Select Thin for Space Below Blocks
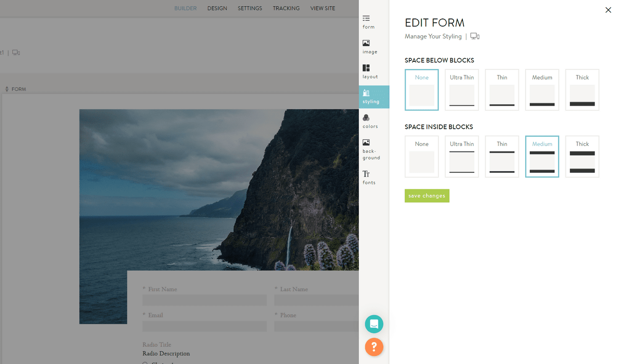Image resolution: width=619 pixels, height=364 pixels. [502, 90]
